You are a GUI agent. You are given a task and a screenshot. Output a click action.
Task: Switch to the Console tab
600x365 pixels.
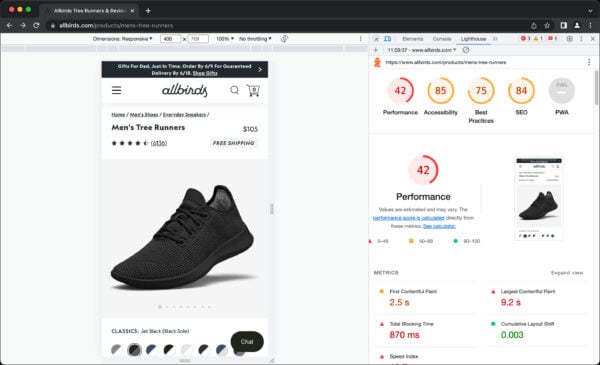442,39
